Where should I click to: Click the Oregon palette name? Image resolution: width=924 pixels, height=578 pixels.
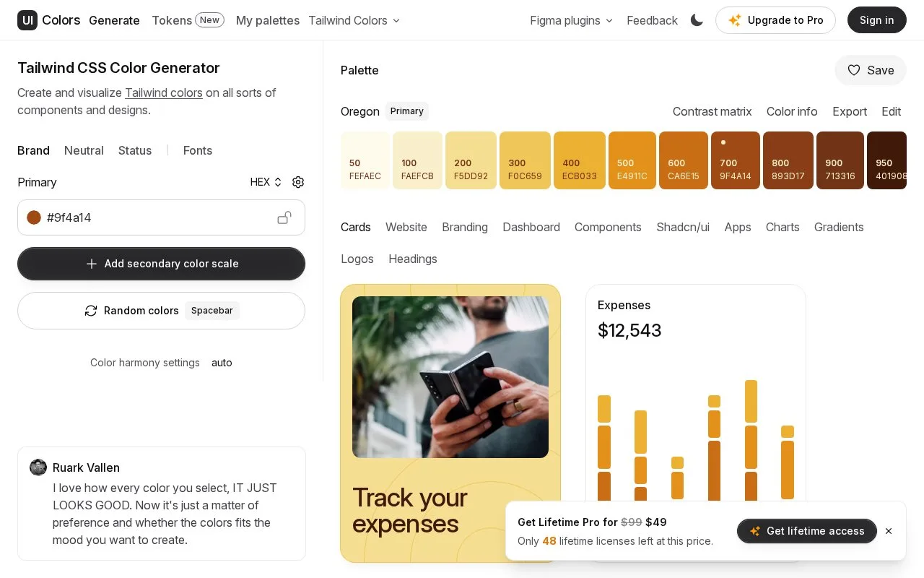(x=360, y=111)
